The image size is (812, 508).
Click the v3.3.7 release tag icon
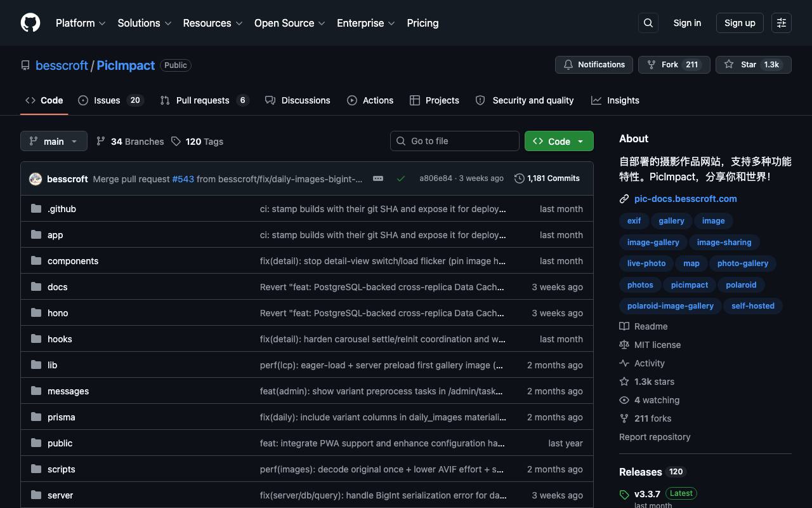[x=624, y=495]
